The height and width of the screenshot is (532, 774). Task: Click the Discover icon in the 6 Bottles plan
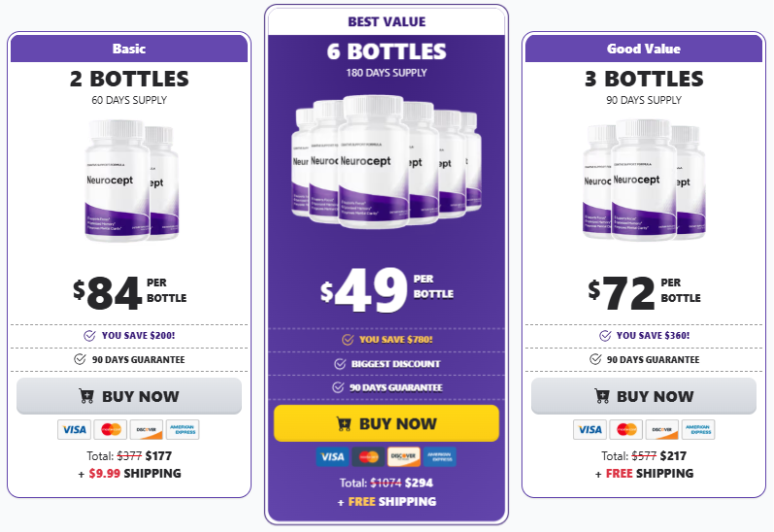coord(404,456)
